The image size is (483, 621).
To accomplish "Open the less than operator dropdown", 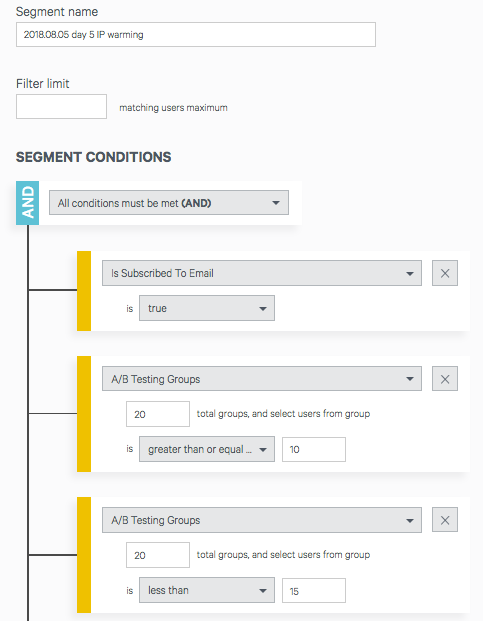I will coord(207,590).
